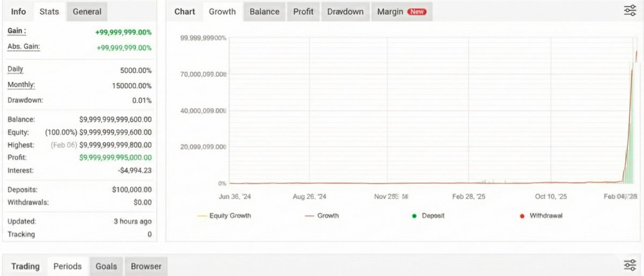Screen dimensions: 644x276
Task: Open chart settings sliders icon
Action: tap(630, 11)
